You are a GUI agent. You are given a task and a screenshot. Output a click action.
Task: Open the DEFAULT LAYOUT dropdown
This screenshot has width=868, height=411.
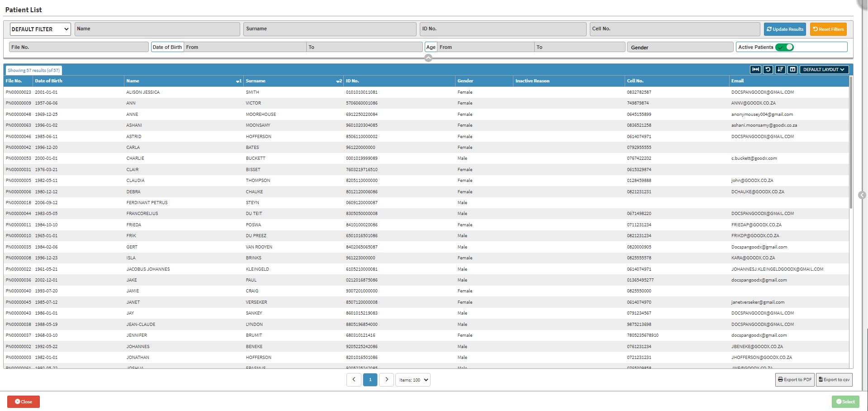pos(824,70)
